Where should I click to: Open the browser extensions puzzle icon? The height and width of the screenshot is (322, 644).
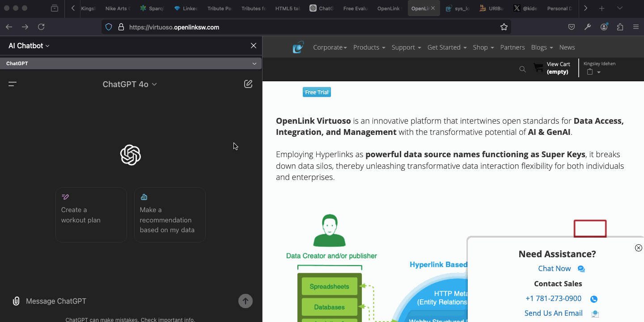[620, 27]
